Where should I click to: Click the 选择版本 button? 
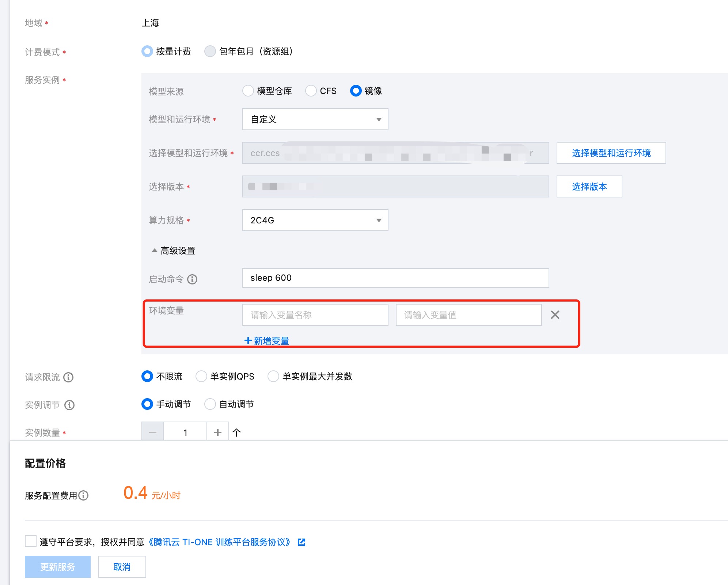(x=589, y=186)
